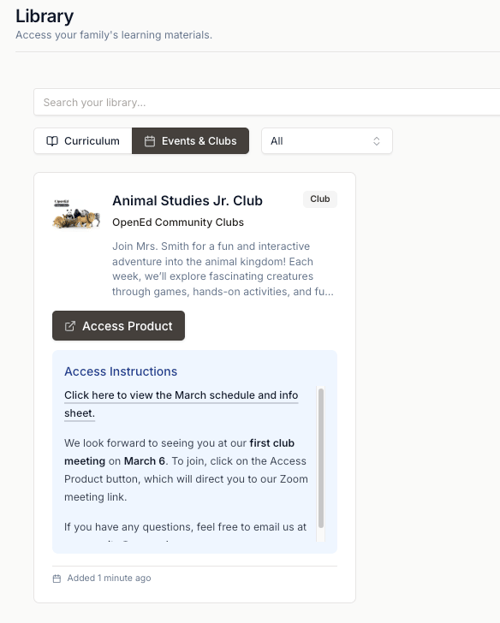Select the Events & Clubs tab
Screen dimensions: 500x623
coord(190,141)
